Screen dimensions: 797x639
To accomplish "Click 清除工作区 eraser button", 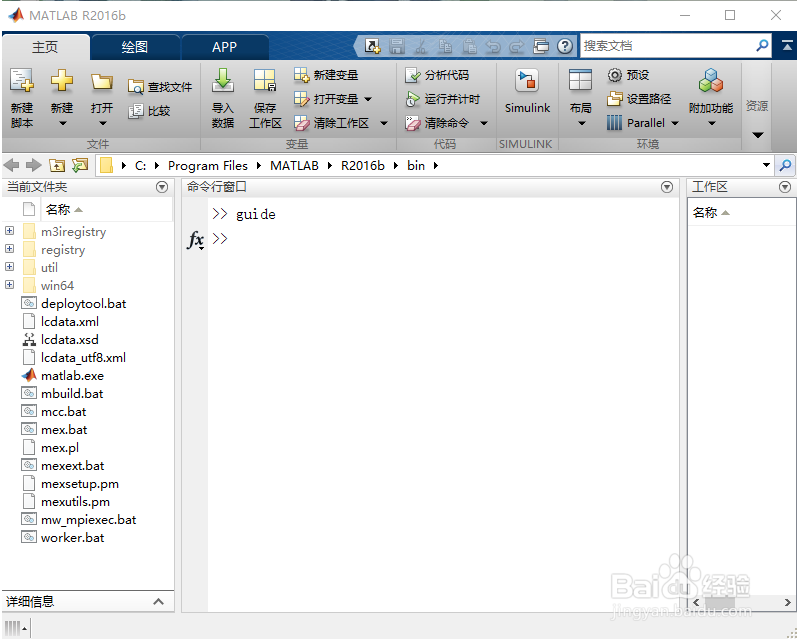I will pos(331,123).
